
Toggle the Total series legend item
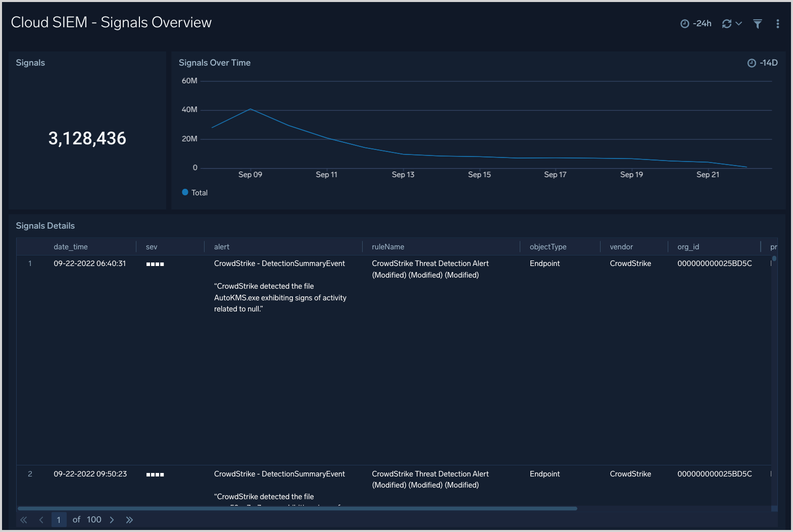195,192
